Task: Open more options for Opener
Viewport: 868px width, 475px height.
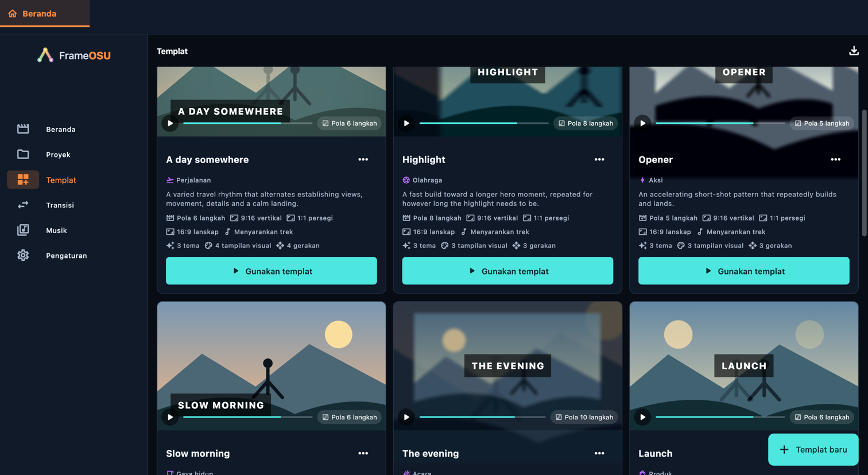Action: click(x=836, y=160)
